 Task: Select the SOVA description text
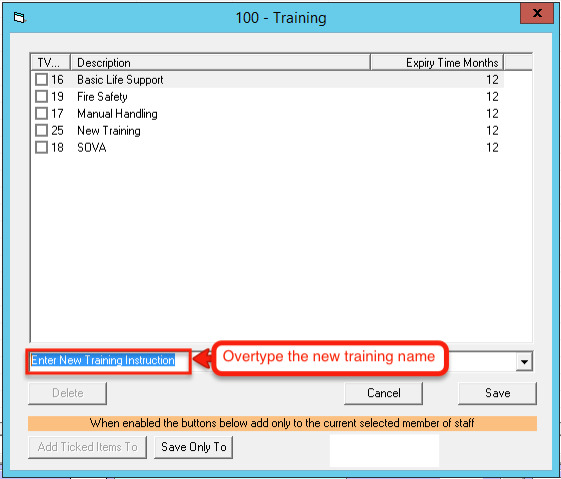coord(92,147)
